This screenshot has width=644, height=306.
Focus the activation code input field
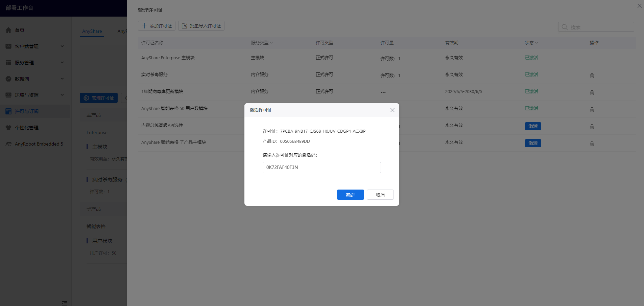322,168
